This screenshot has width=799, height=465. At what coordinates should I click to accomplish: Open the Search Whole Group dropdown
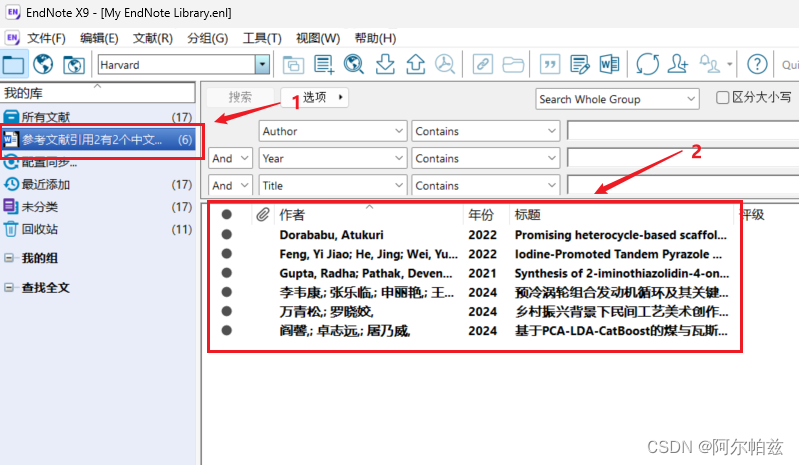pyautogui.click(x=617, y=99)
